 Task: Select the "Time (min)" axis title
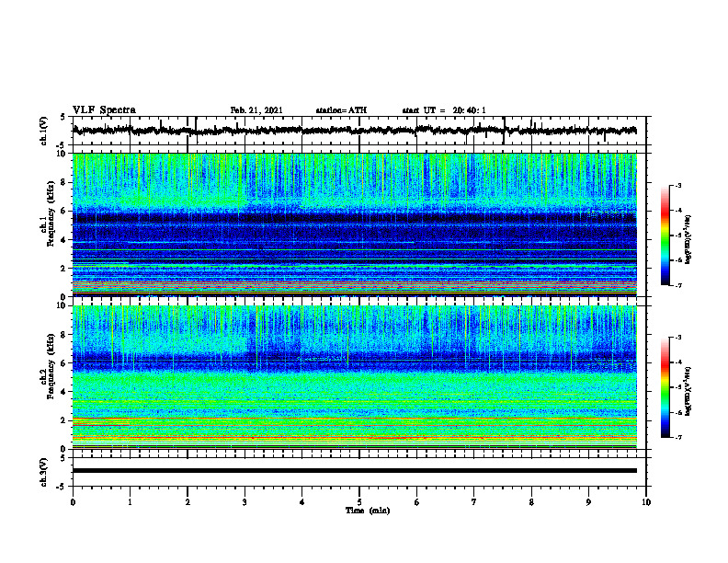368,511
